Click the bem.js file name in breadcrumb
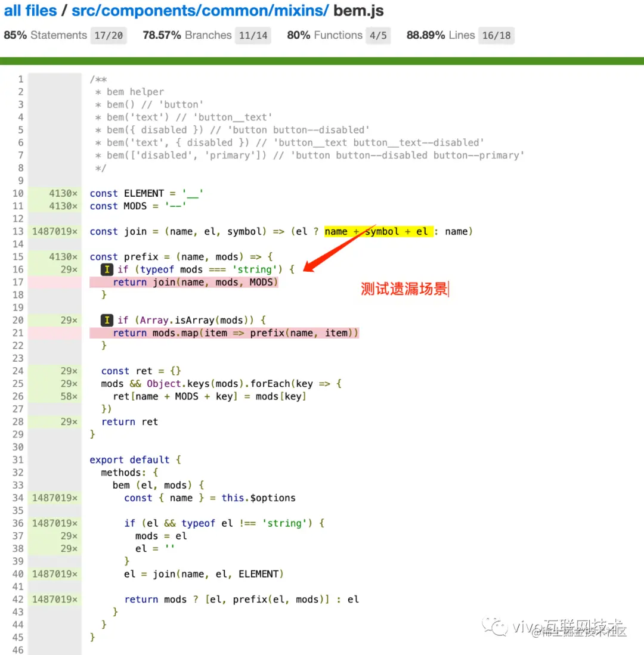The width and height of the screenshot is (644, 655). click(358, 11)
